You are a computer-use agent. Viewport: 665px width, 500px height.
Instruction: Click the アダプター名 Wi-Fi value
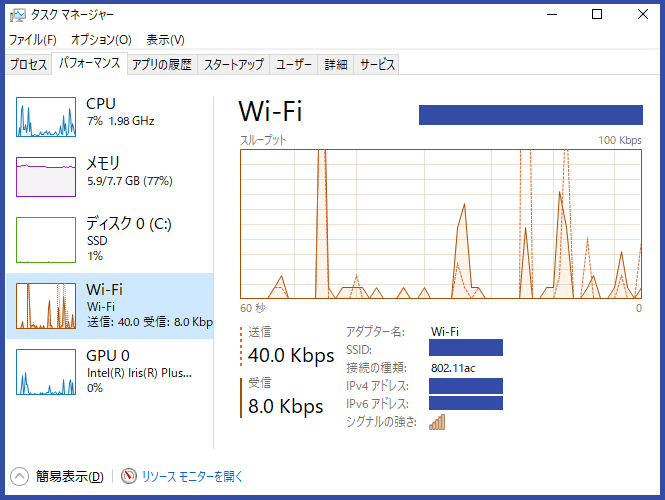tap(445, 332)
